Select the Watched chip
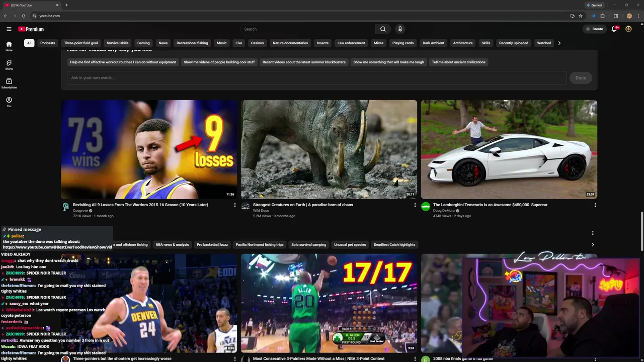The image size is (644, 362). pyautogui.click(x=544, y=43)
